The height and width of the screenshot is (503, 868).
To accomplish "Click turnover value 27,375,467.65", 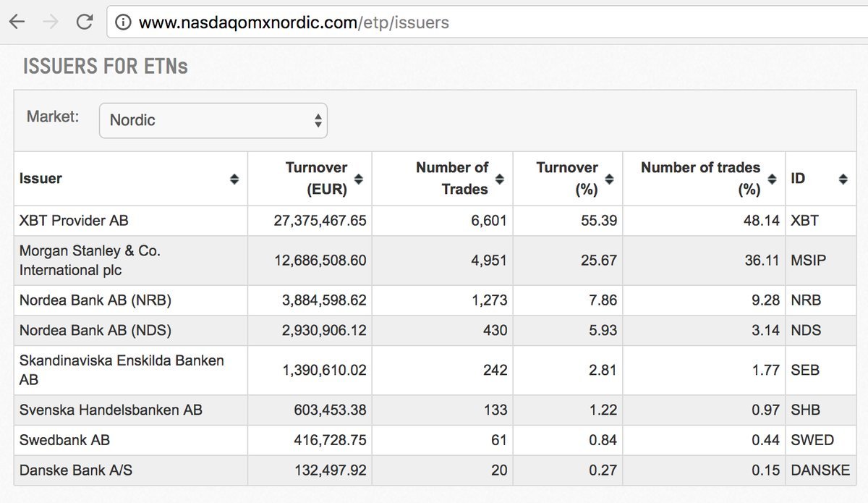I will pyautogui.click(x=320, y=221).
